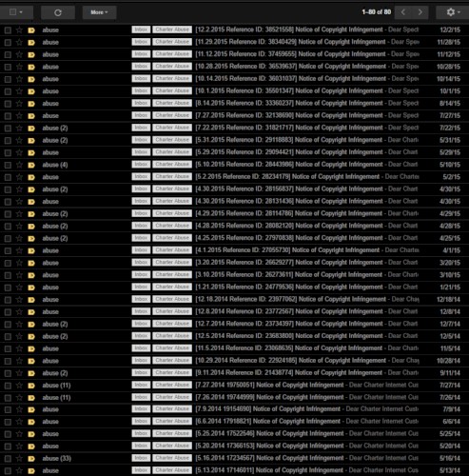469x476 pixels.
Task: Click Inbox label on the 12/2/15 email
Action: coord(141,30)
